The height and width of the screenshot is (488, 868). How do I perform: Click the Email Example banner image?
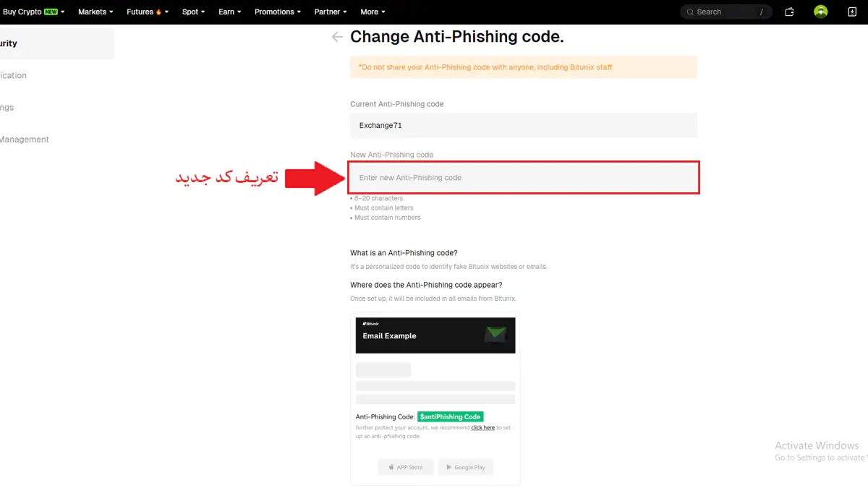point(435,335)
